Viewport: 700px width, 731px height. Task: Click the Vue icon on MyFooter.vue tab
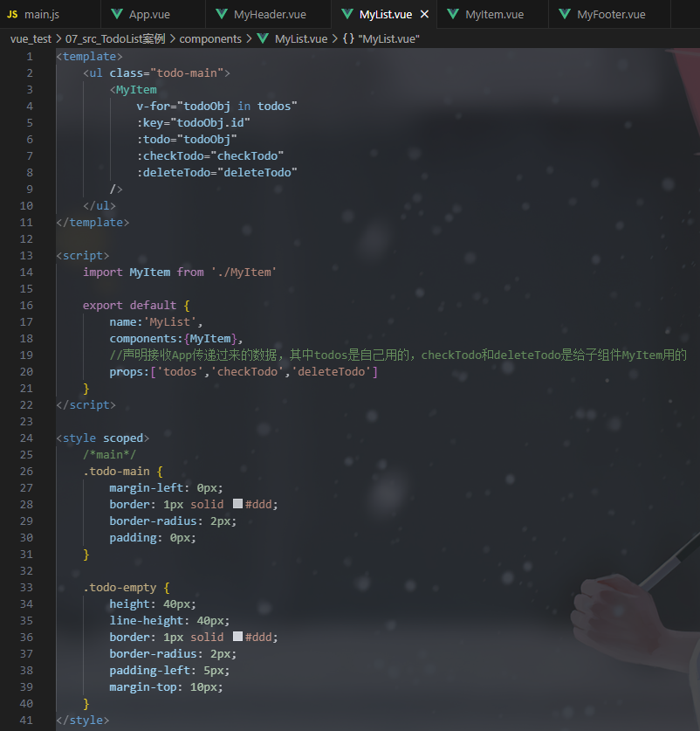(x=565, y=15)
